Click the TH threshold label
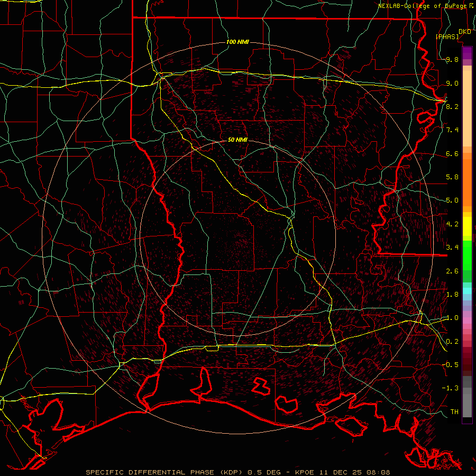Screen dimensions: 476x476 [454, 411]
